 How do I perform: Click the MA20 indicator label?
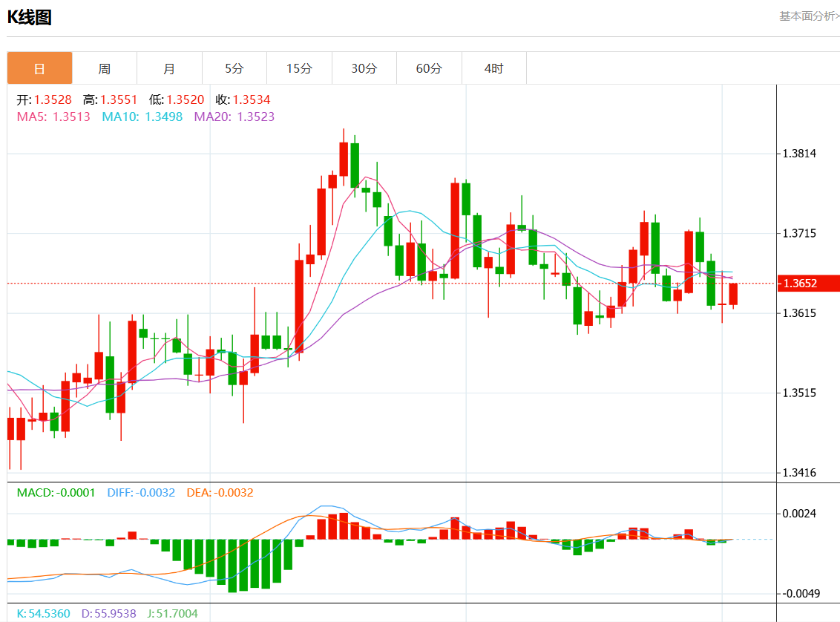pos(234,117)
